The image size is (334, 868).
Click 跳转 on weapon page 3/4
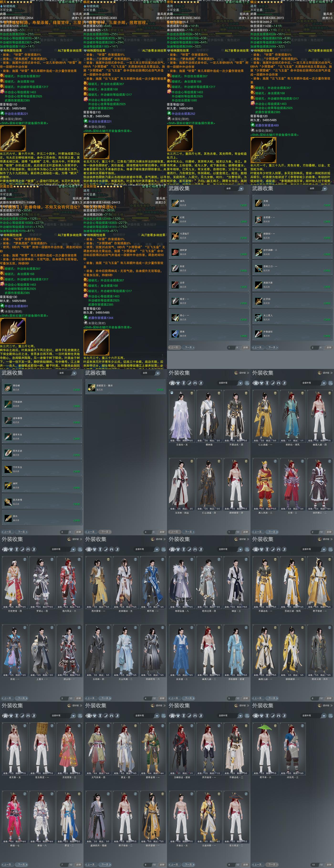click(78, 532)
